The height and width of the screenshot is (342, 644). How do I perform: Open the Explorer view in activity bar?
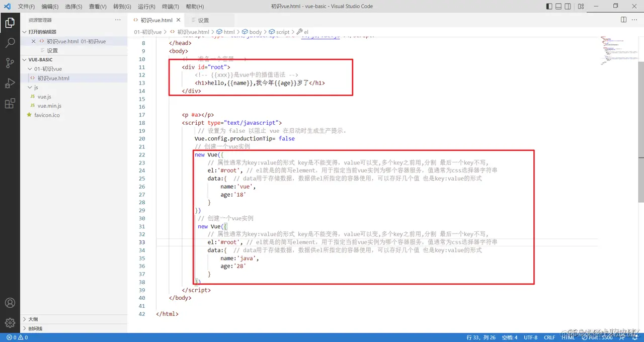tap(10, 23)
